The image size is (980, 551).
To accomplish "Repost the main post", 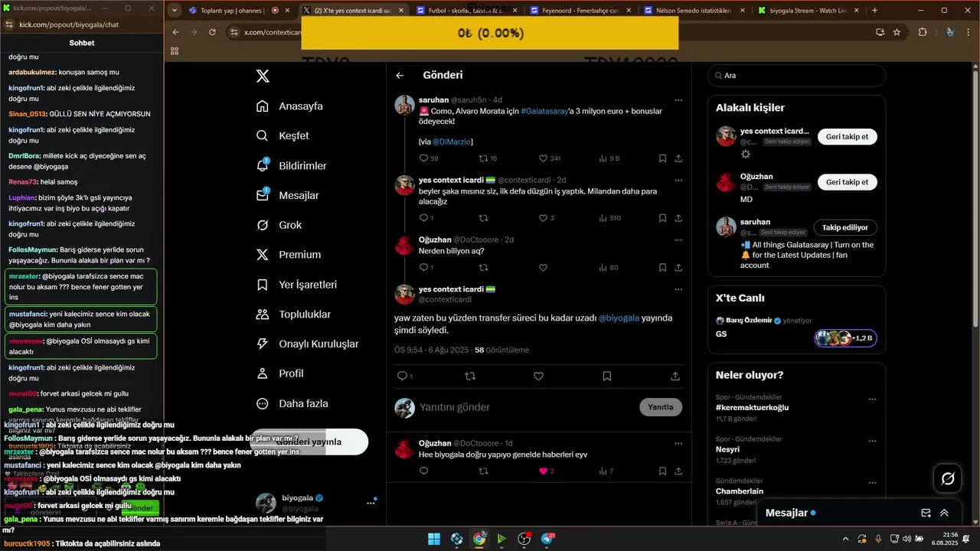I will (x=470, y=377).
